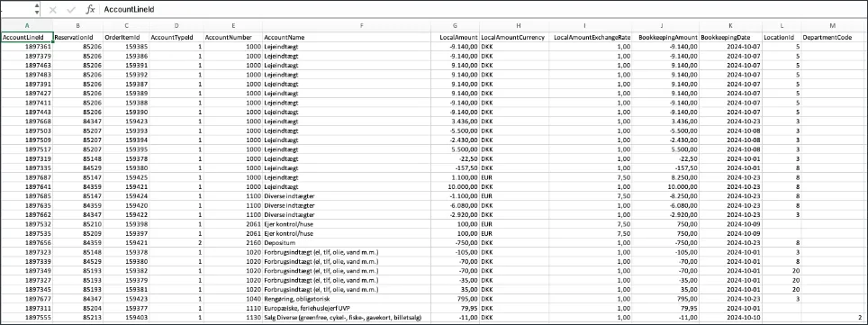Screen dimensions: 868x325
Task: Select column D header
Action: click(x=176, y=25)
